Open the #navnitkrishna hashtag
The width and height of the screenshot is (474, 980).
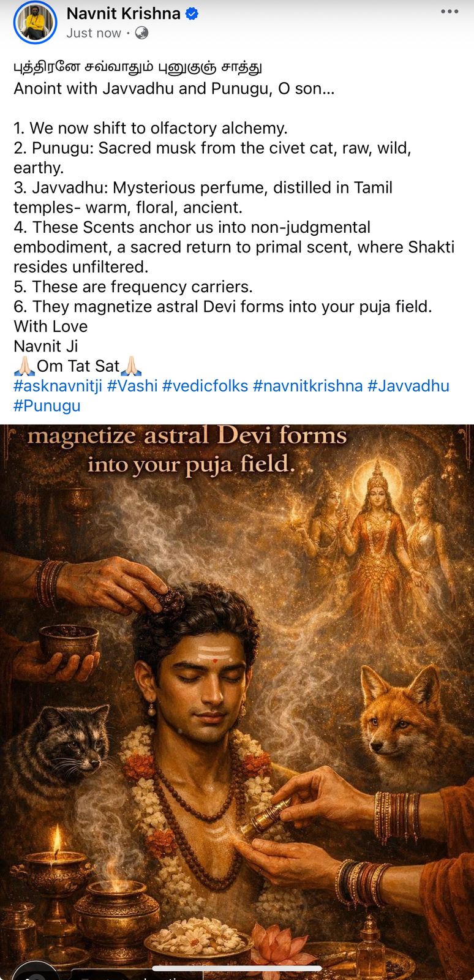point(307,386)
